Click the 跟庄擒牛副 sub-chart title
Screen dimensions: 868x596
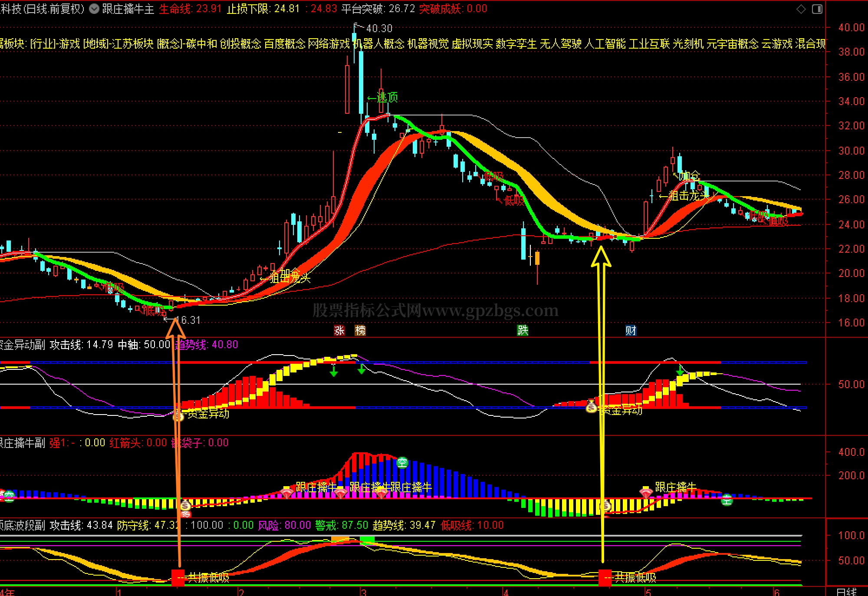pos(22,443)
